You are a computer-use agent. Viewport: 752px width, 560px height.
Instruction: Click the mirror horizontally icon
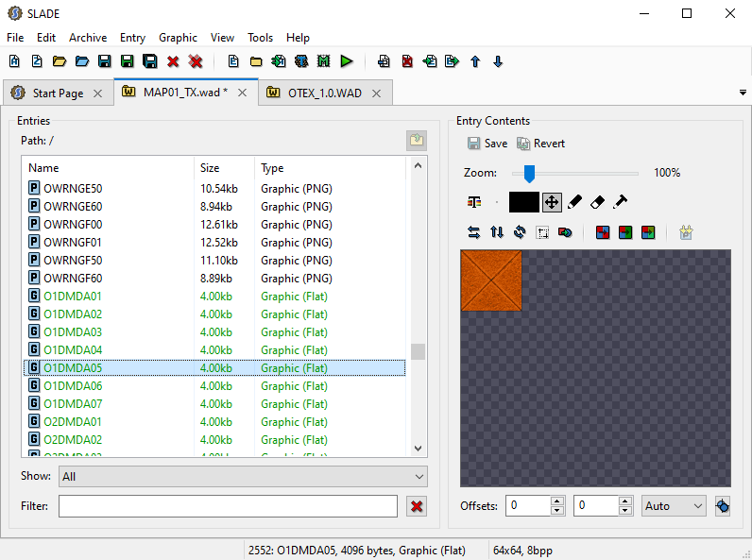[x=473, y=232]
